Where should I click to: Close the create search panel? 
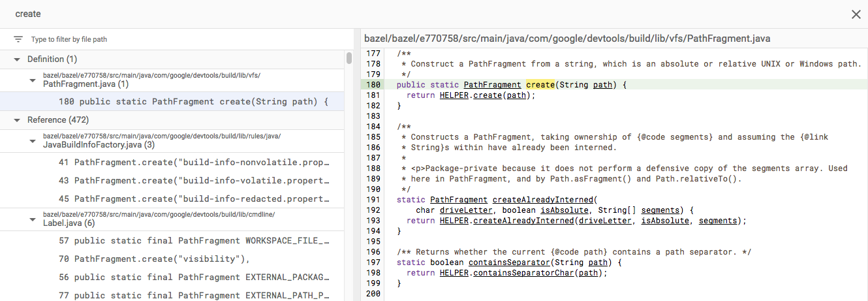[x=856, y=14]
